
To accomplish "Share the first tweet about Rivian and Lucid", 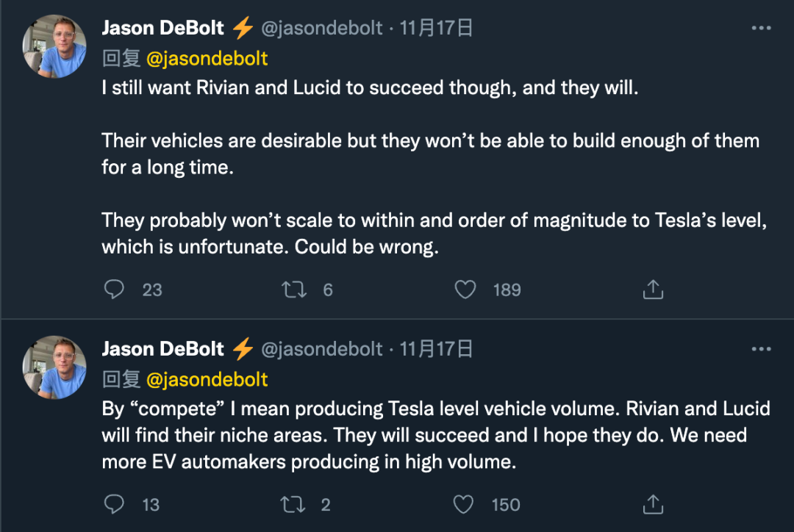I will point(653,290).
